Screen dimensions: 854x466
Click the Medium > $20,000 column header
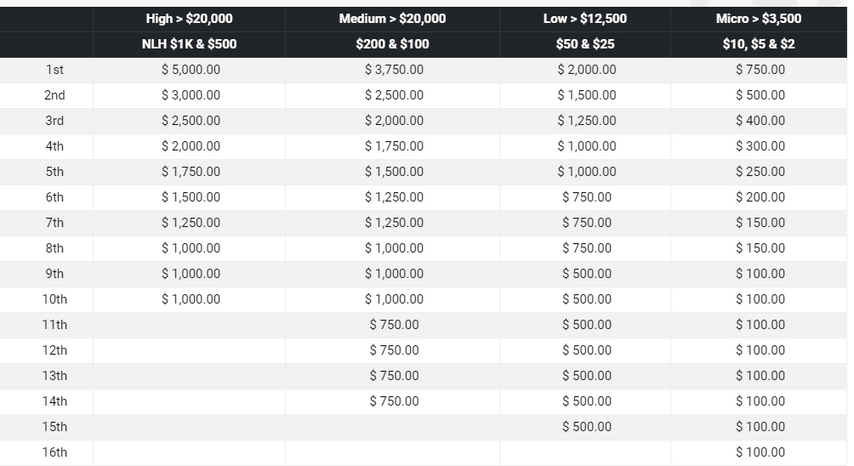[x=392, y=19]
